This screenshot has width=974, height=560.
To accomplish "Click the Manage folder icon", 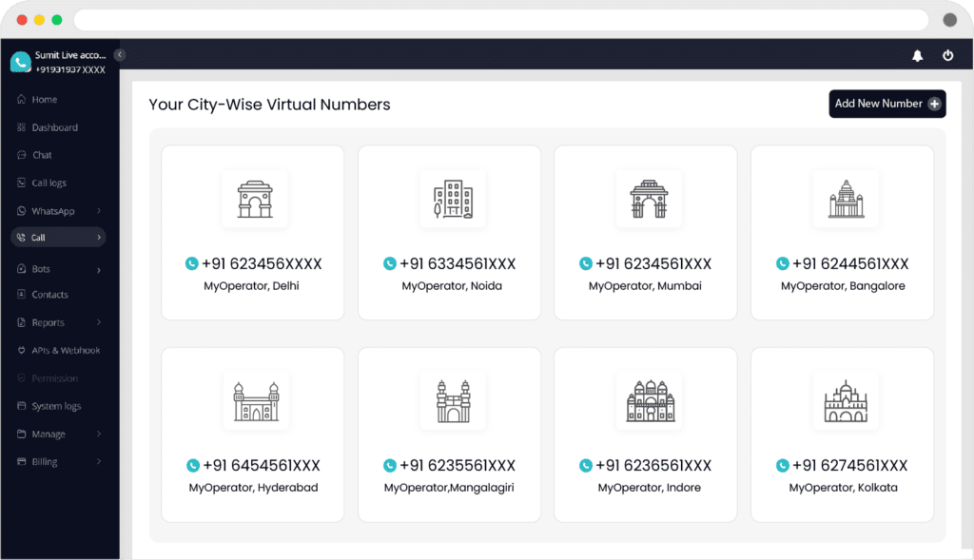I will pos(21,434).
